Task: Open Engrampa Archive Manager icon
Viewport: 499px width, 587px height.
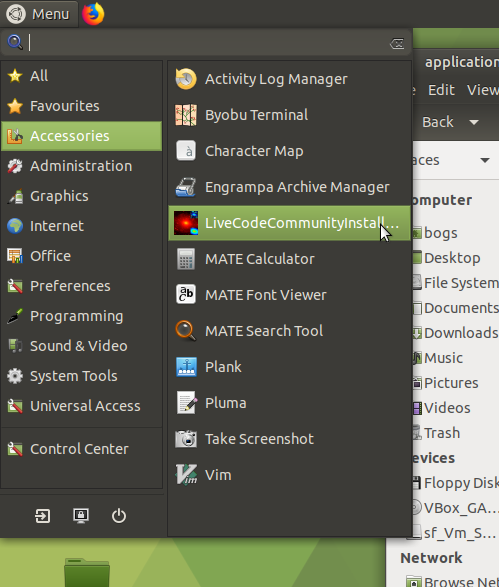Action: coord(186,187)
